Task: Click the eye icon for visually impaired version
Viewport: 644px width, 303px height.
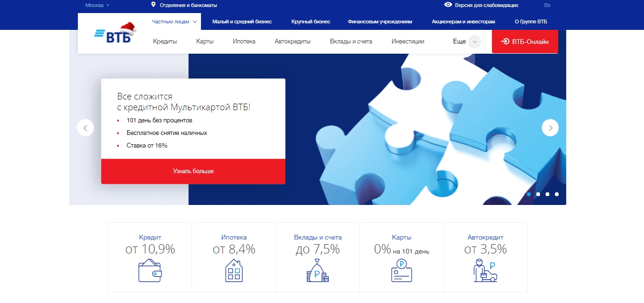Action: point(448,5)
